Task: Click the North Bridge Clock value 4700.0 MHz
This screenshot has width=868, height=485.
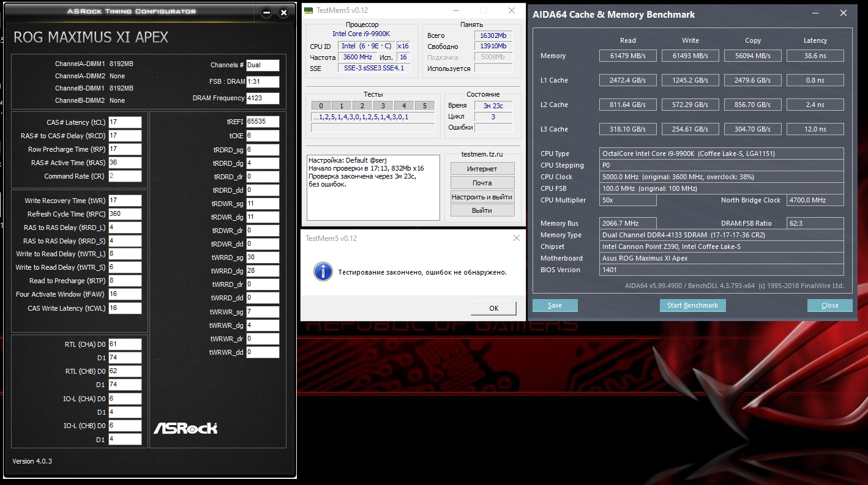Action: [x=815, y=200]
